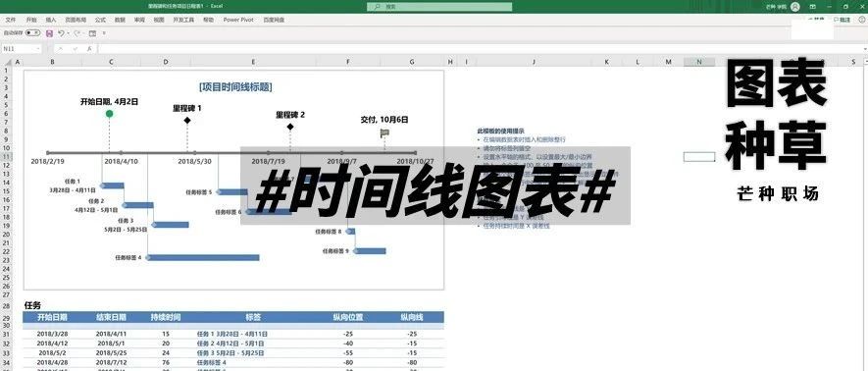Click the purple Save icon
868x371 pixels.
[49, 33]
